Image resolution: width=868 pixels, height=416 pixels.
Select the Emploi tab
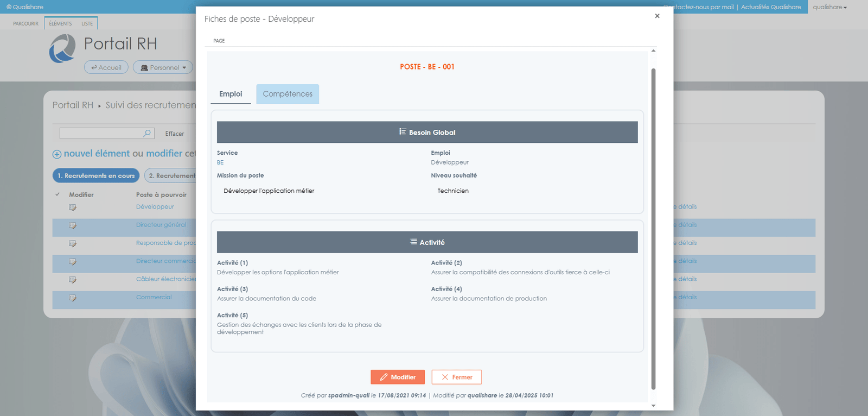pyautogui.click(x=231, y=94)
